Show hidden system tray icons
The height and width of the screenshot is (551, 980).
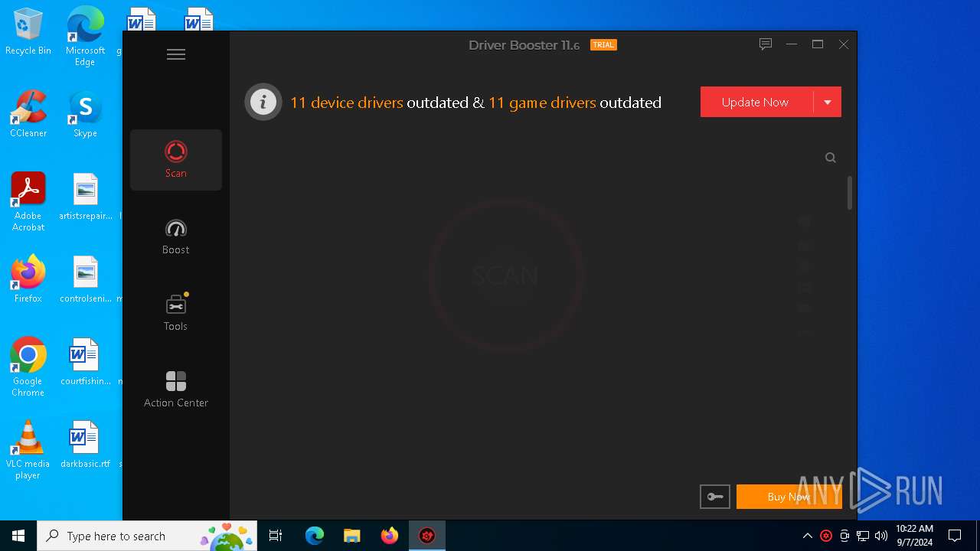807,536
